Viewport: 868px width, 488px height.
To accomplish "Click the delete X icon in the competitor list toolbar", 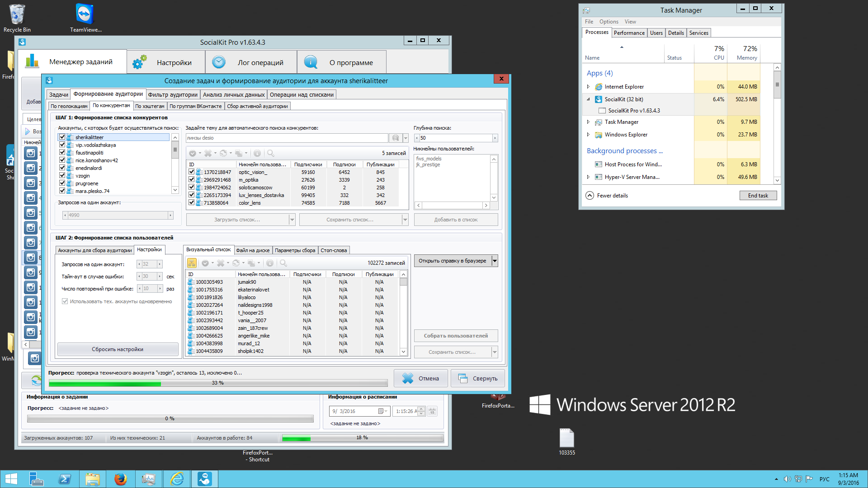I will [x=208, y=153].
